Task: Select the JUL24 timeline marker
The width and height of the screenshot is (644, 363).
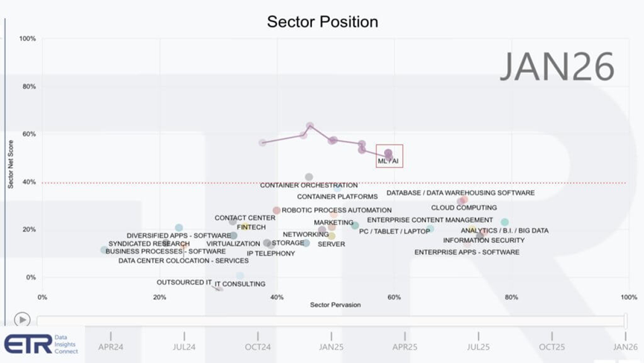Action: pyautogui.click(x=184, y=347)
